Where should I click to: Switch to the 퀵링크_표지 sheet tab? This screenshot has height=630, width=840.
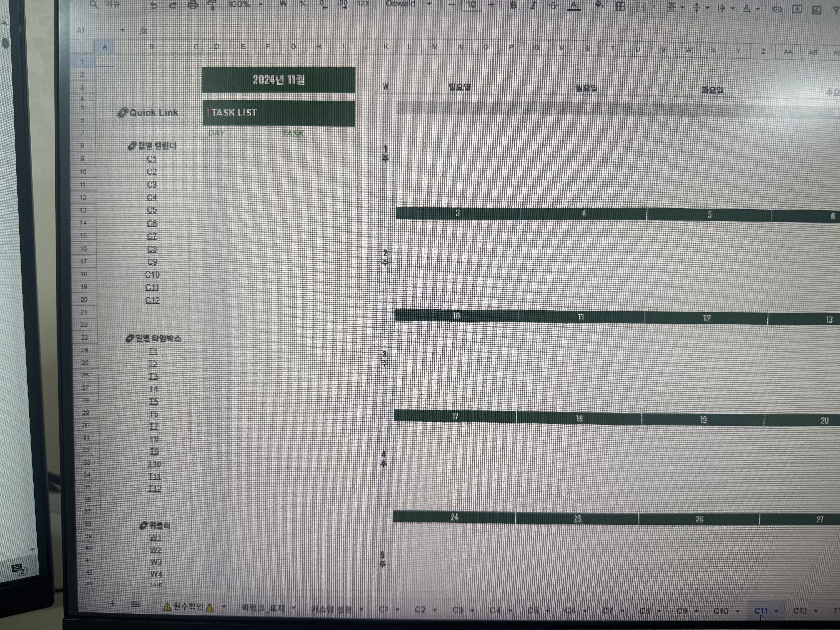click(263, 608)
